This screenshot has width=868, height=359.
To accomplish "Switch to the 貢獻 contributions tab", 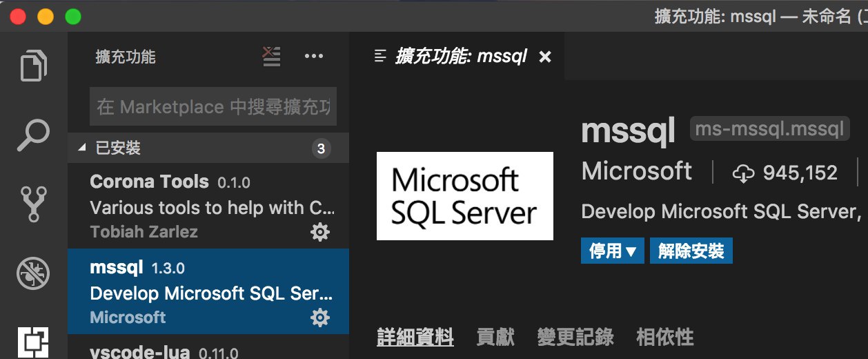I will pyautogui.click(x=495, y=337).
